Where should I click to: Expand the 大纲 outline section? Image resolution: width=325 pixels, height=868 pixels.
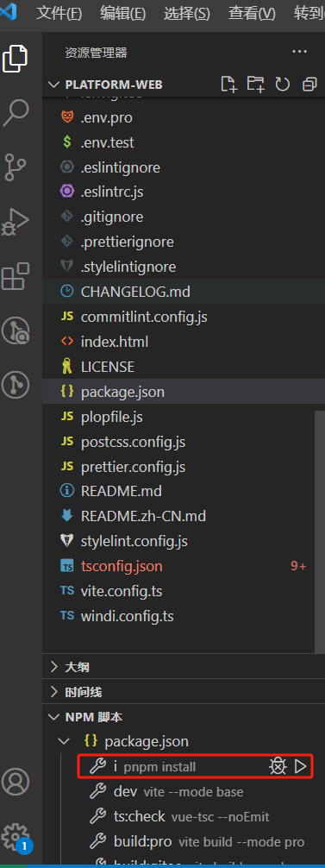coord(184,666)
